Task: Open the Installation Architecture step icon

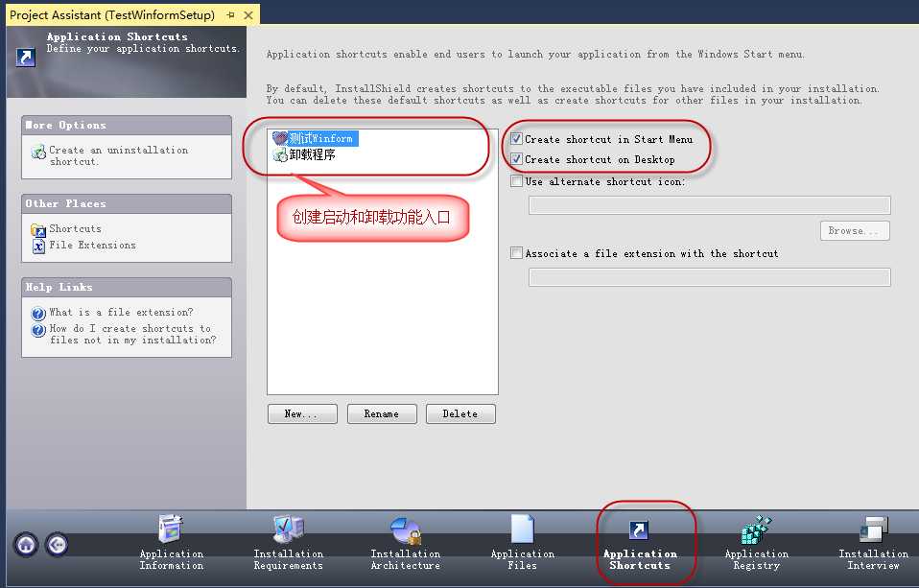Action: [406, 529]
